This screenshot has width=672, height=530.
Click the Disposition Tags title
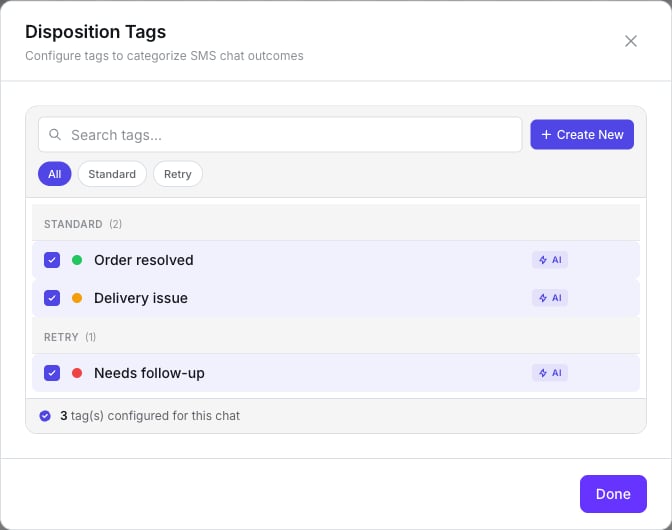[96, 32]
